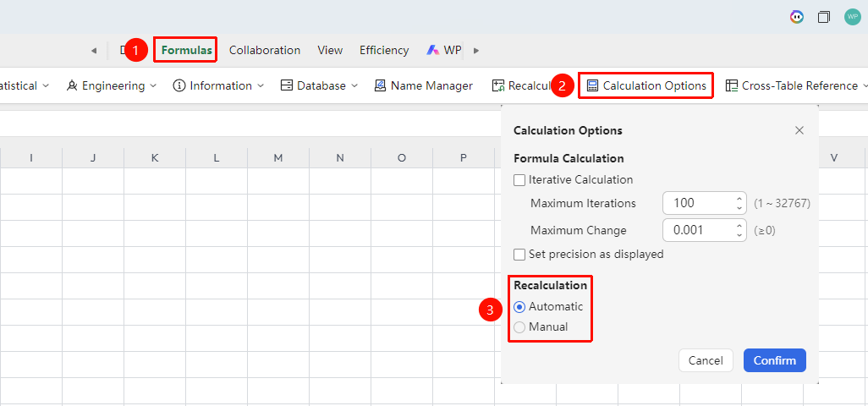Decrease Maximum Iterations with the down arrow
Screen dimensions: 868x406
coord(739,207)
